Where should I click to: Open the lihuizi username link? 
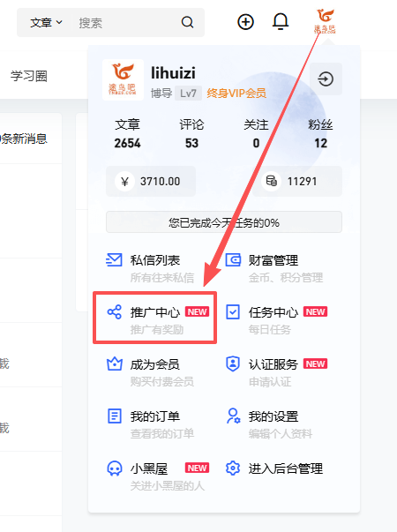tap(173, 73)
